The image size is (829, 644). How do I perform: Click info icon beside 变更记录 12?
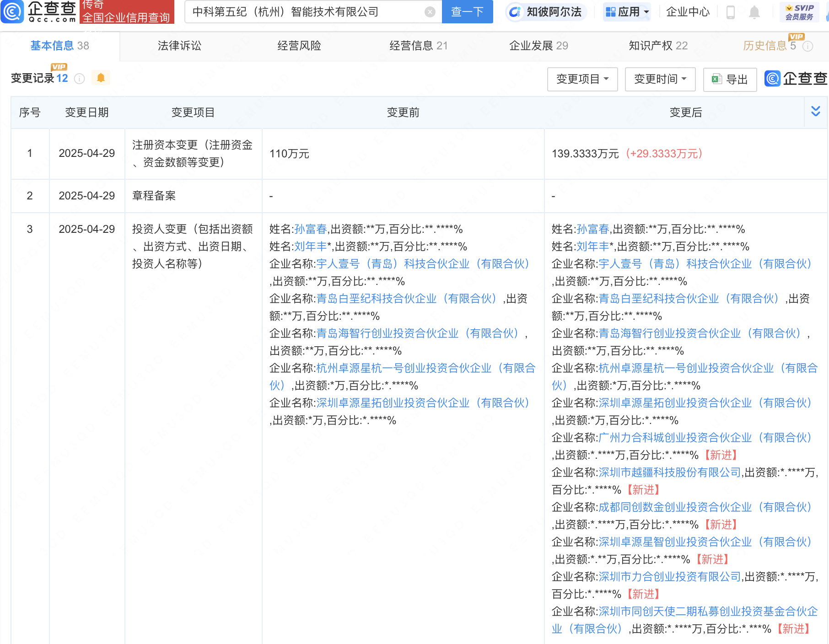click(79, 79)
